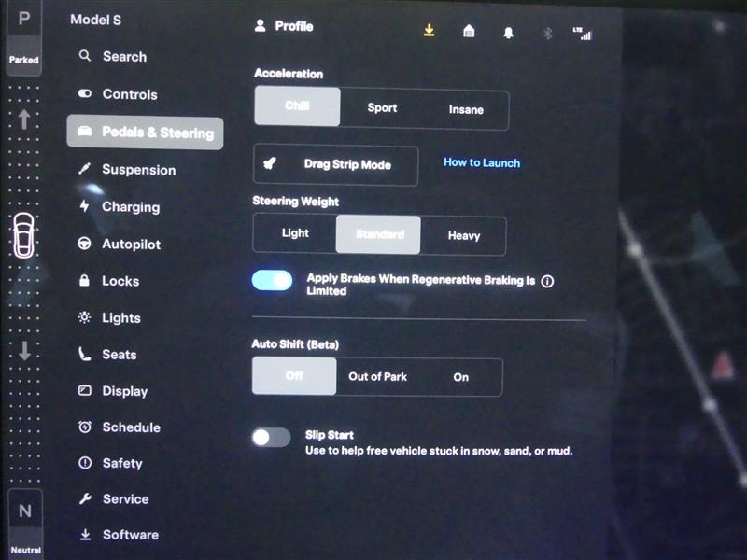The height and width of the screenshot is (560, 747).
Task: Select the P Parked gear indicator
Action: tap(24, 37)
